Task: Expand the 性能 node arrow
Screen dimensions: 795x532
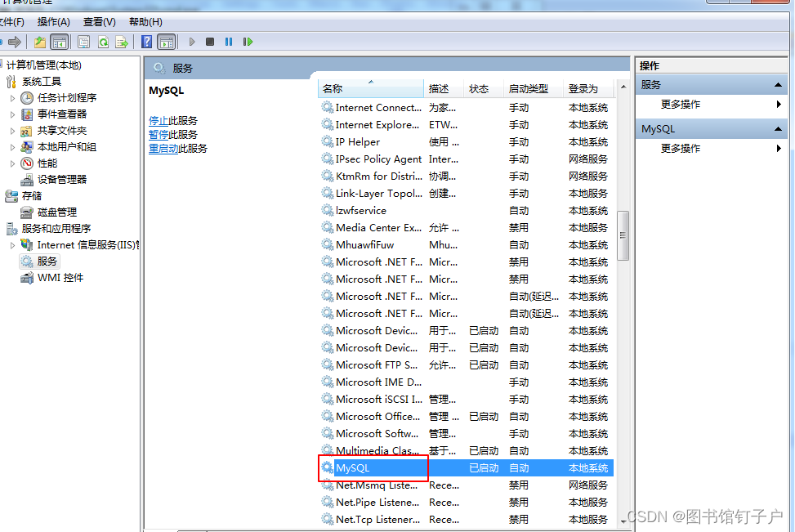Action: coord(13,163)
